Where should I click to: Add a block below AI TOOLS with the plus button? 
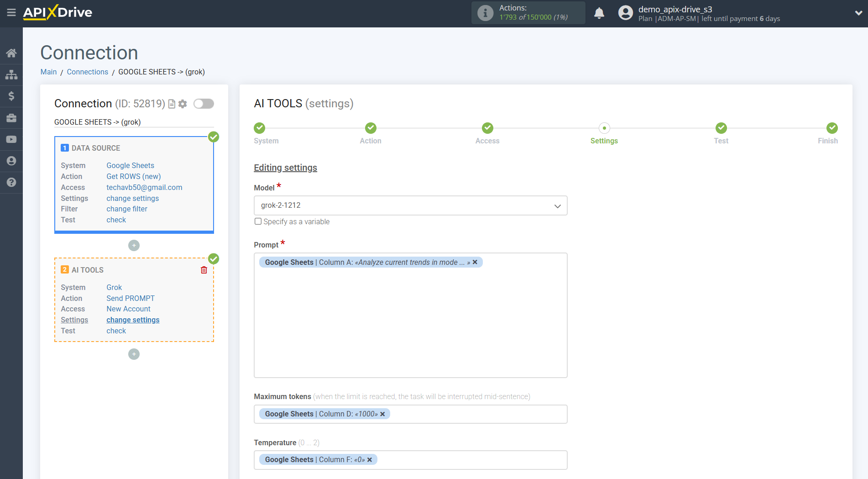tap(134, 354)
